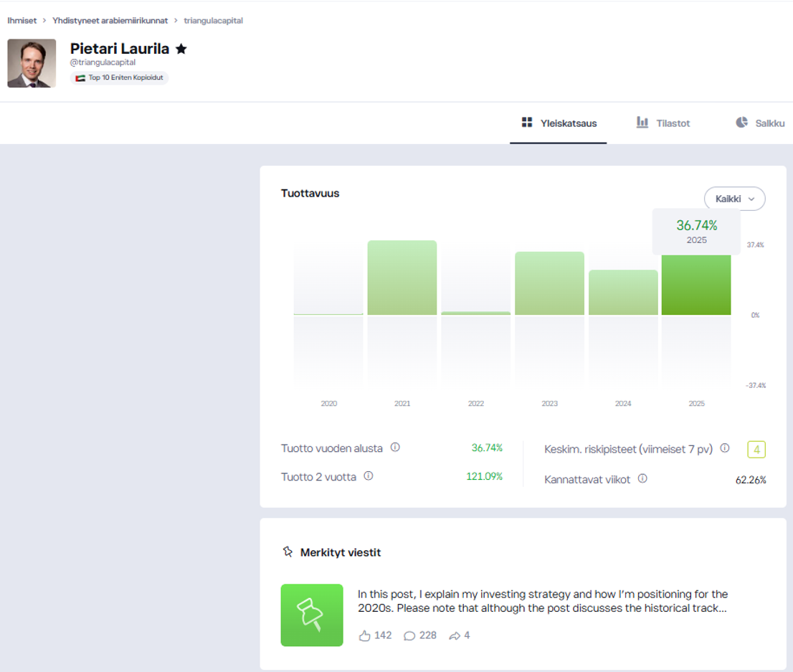
Task: Click the pin icon beside Merkityt viestit
Action: [x=288, y=552]
